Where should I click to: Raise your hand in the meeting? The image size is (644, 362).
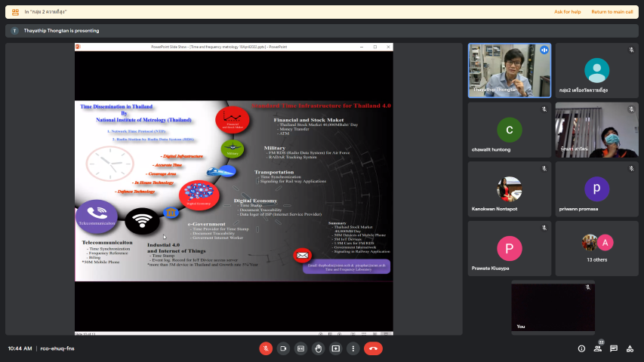318,348
